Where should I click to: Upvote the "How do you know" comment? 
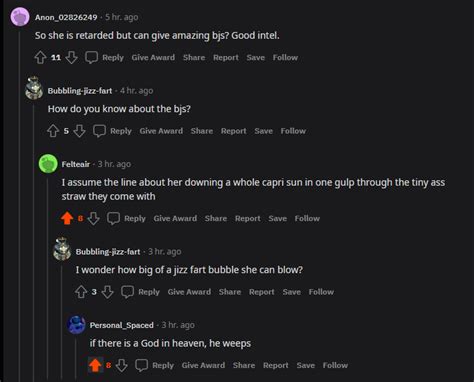53,131
